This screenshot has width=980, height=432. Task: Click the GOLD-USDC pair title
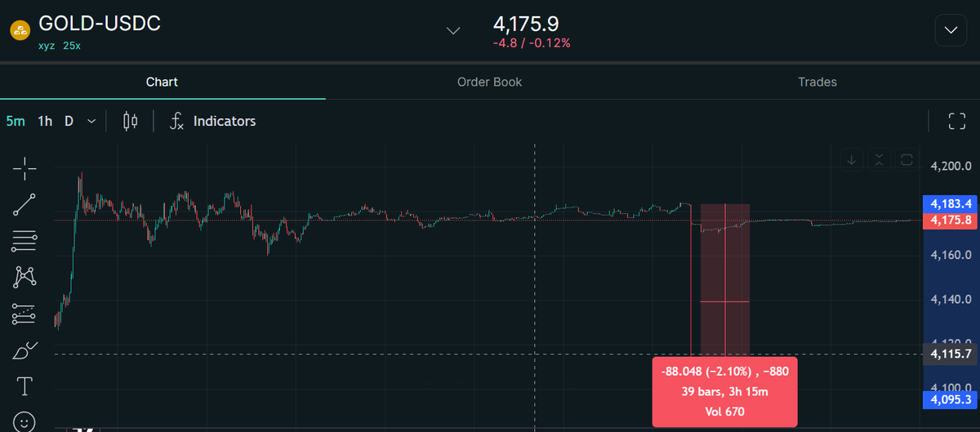[x=100, y=24]
